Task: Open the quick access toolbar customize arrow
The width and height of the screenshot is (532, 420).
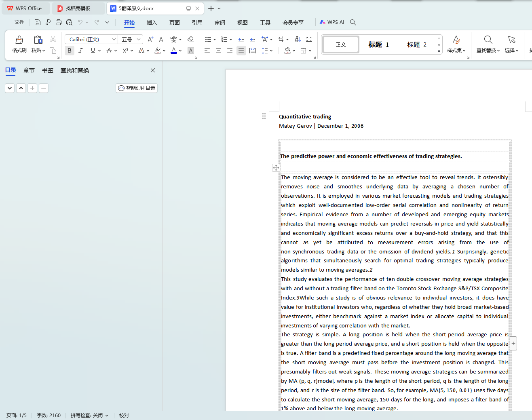Action: pos(107,22)
